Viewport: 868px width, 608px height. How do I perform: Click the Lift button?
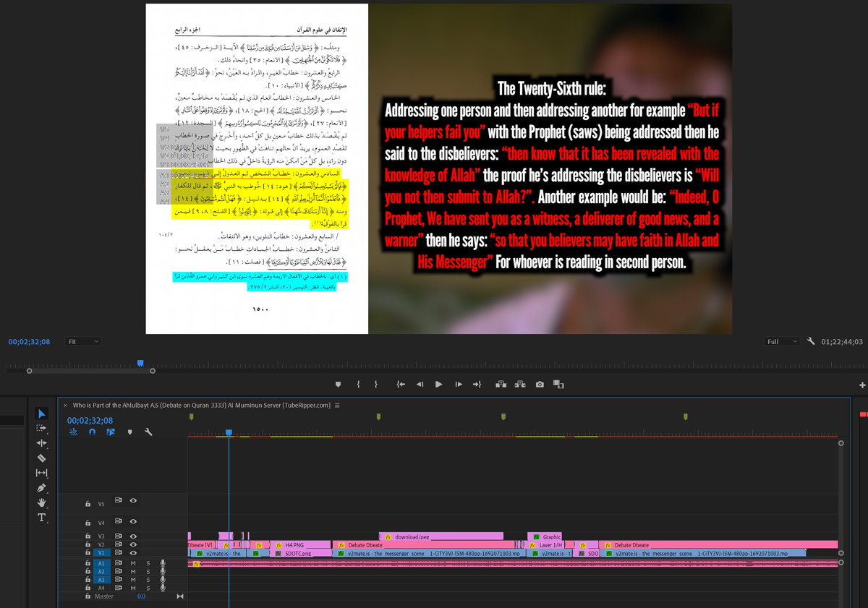501,385
